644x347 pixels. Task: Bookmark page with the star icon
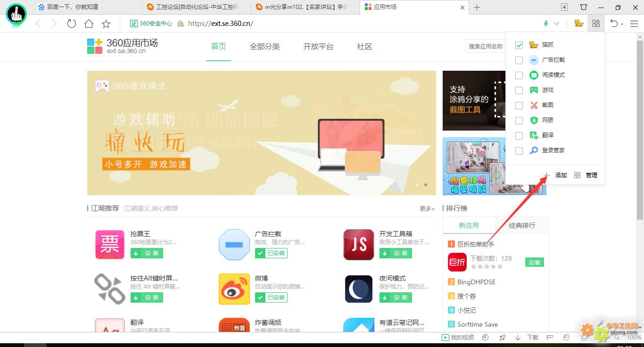(106, 24)
